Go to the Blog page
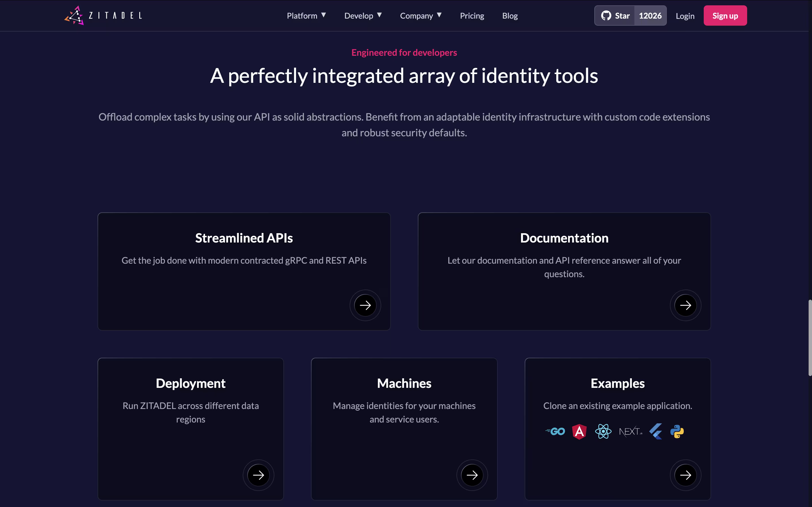Screen dimensions: 812x507 click(x=510, y=16)
